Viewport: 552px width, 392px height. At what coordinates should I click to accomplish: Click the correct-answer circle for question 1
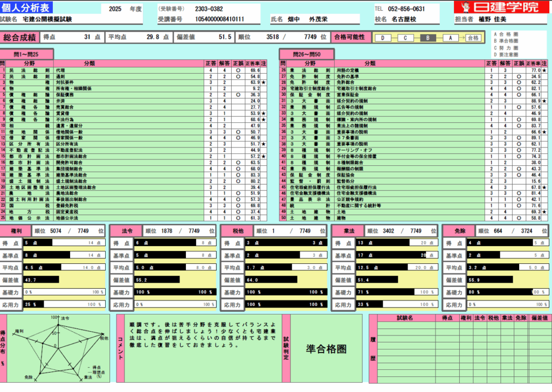pyautogui.click(x=238, y=71)
